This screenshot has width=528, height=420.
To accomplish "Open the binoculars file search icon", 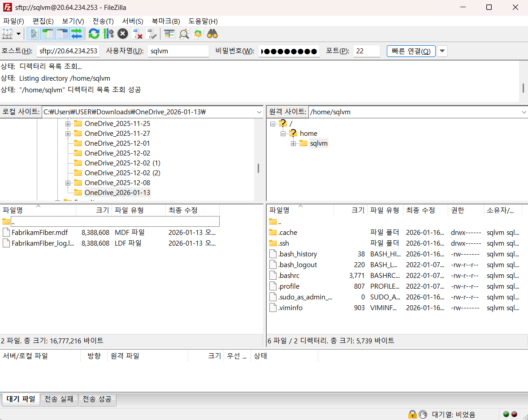I will point(212,34).
